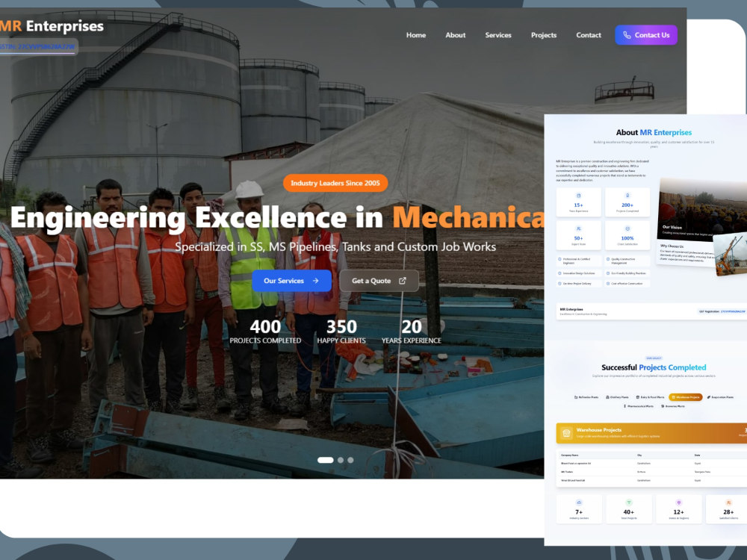
Task: Open the Services nav item
Action: 498,35
